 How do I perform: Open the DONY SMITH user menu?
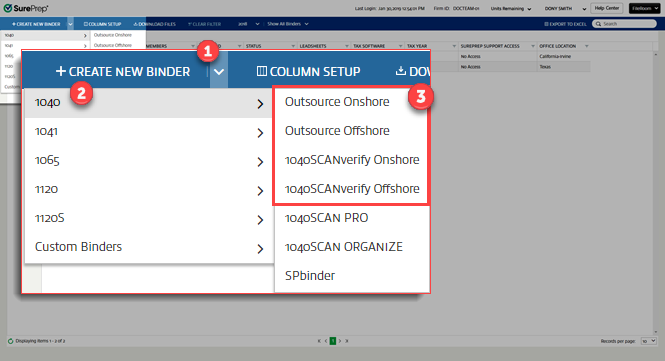point(565,8)
